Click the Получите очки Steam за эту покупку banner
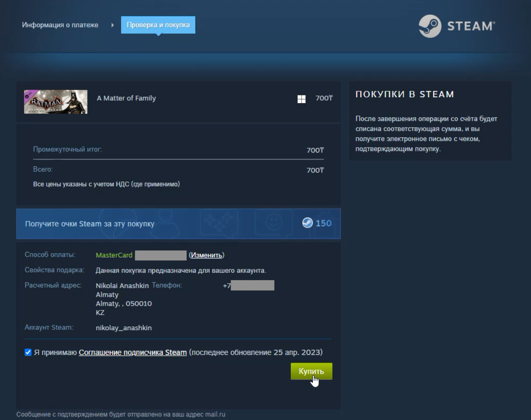 pyautogui.click(x=178, y=224)
